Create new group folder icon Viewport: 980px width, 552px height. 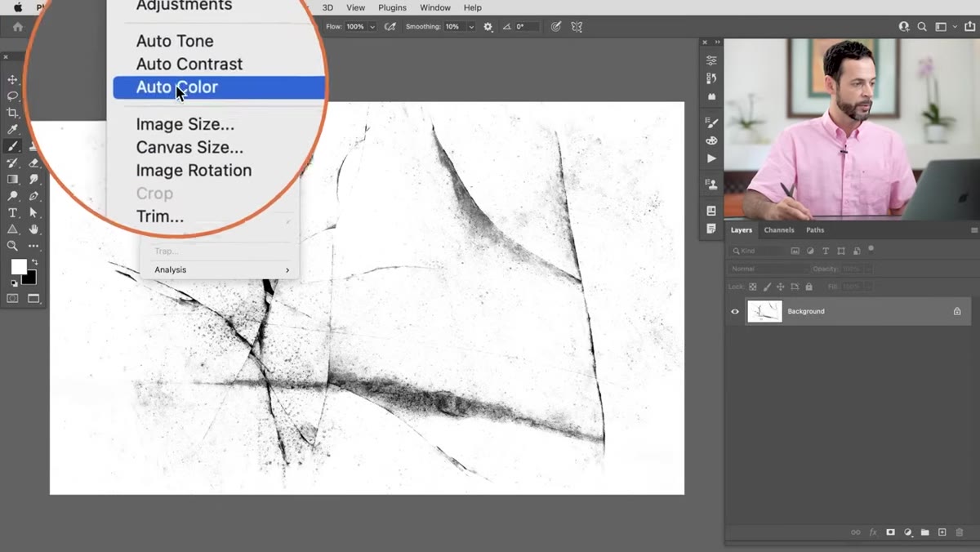coord(924,532)
